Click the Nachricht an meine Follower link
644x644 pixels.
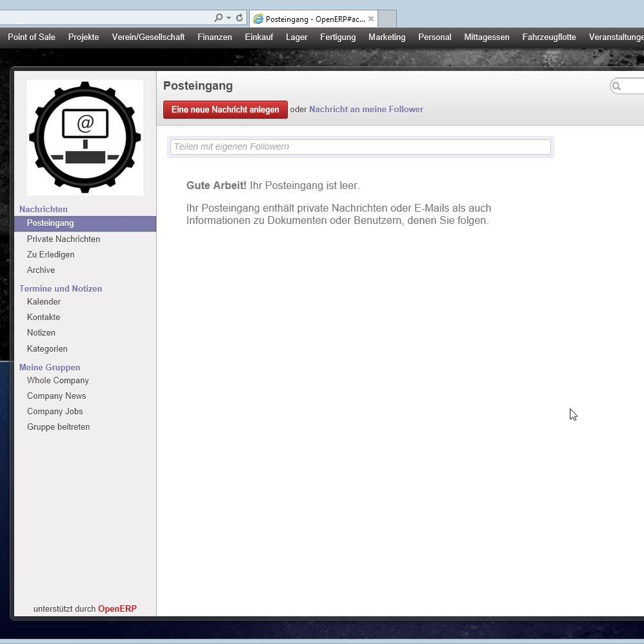pyautogui.click(x=366, y=110)
